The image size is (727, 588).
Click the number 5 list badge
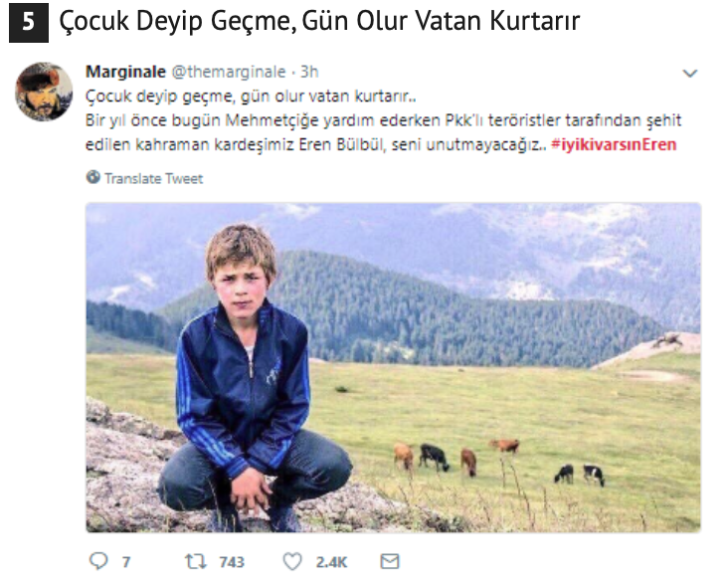click(29, 21)
